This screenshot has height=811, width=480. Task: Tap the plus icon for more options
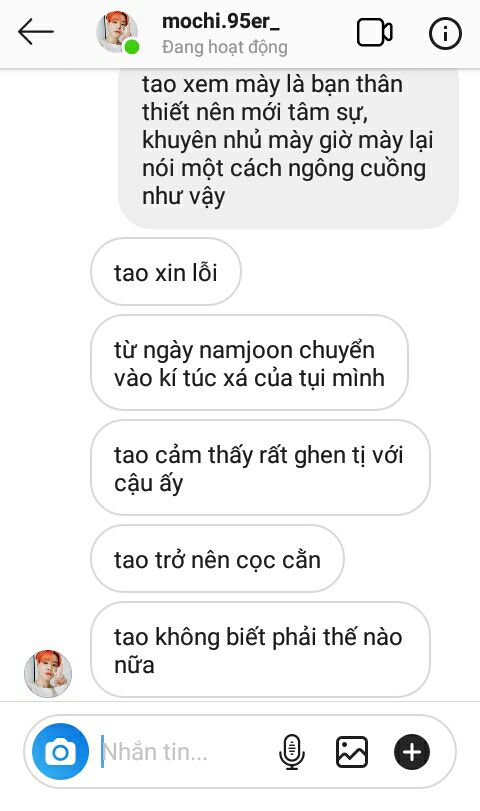pos(412,752)
